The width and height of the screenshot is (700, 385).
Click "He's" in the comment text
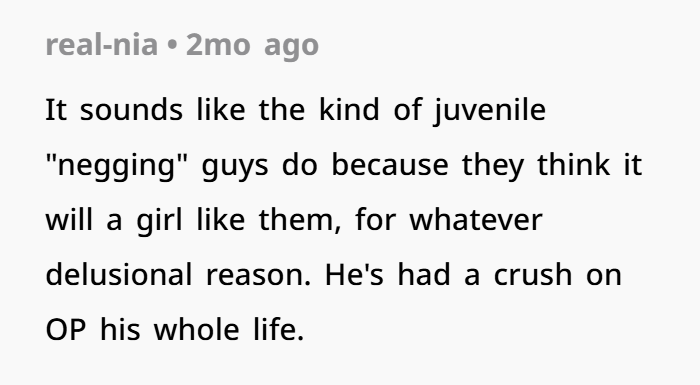click(x=354, y=275)
